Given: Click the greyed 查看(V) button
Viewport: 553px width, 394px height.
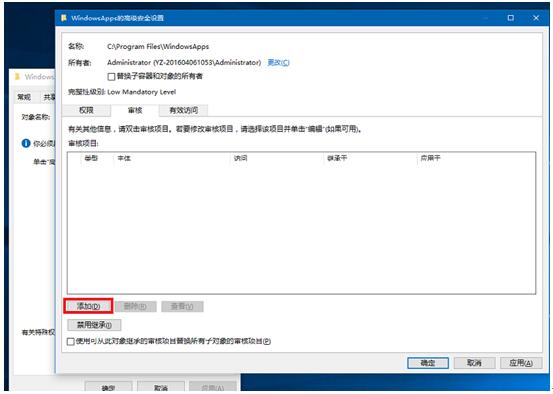Looking at the screenshot, I should tap(182, 306).
